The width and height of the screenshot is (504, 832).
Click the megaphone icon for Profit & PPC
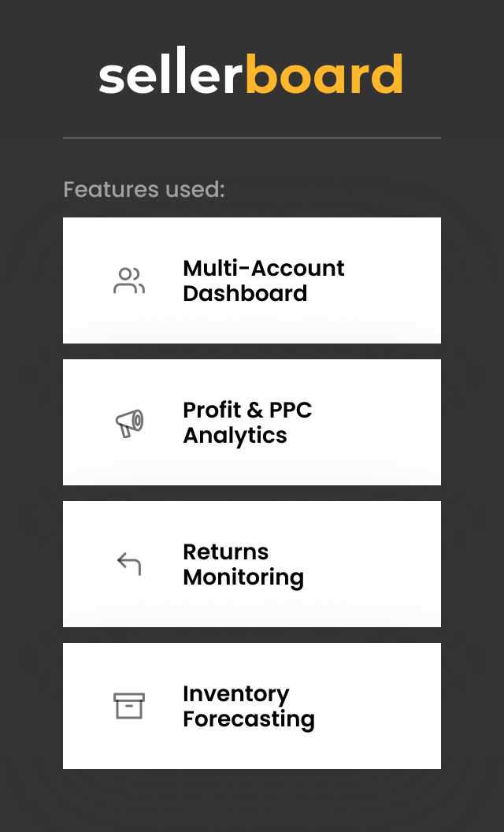(x=129, y=423)
